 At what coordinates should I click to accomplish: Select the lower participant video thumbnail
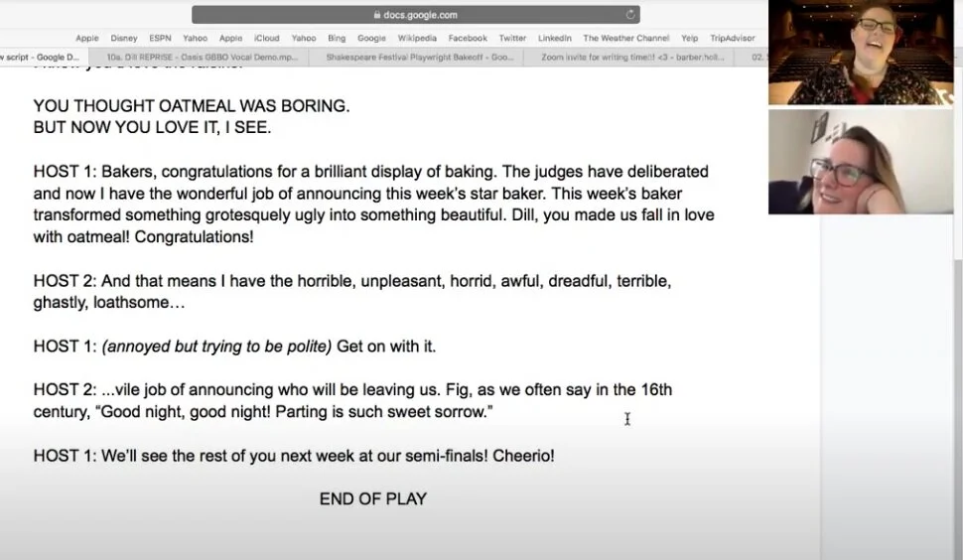[x=861, y=162]
